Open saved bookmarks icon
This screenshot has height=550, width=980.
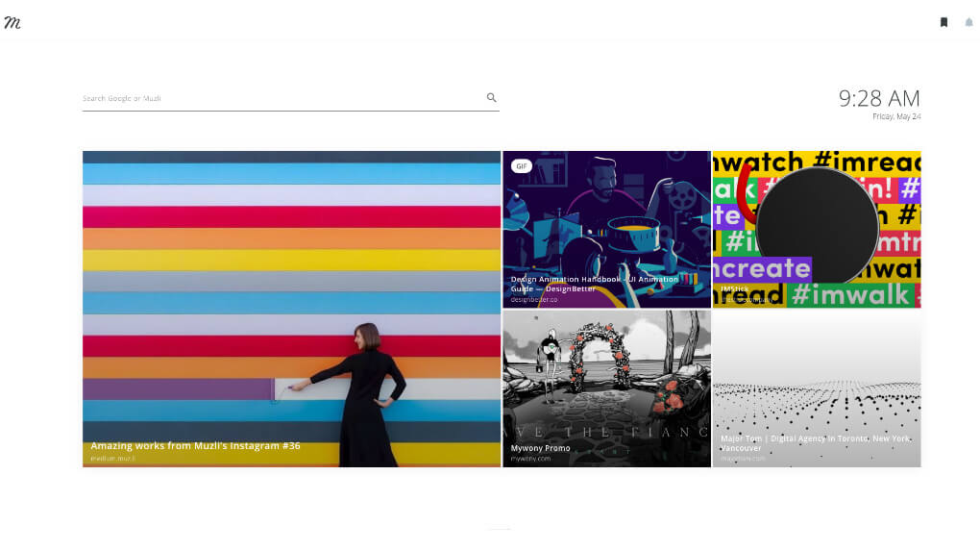(x=943, y=22)
